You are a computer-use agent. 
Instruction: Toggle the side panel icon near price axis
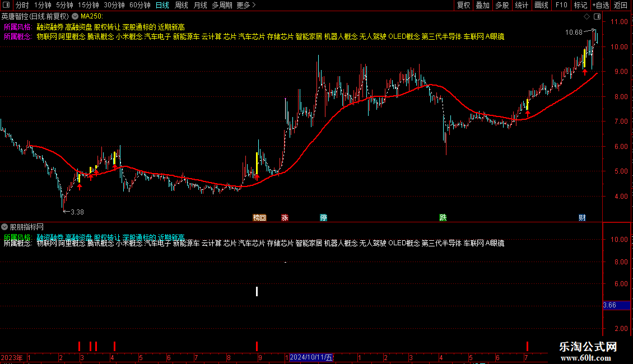[x=597, y=17]
